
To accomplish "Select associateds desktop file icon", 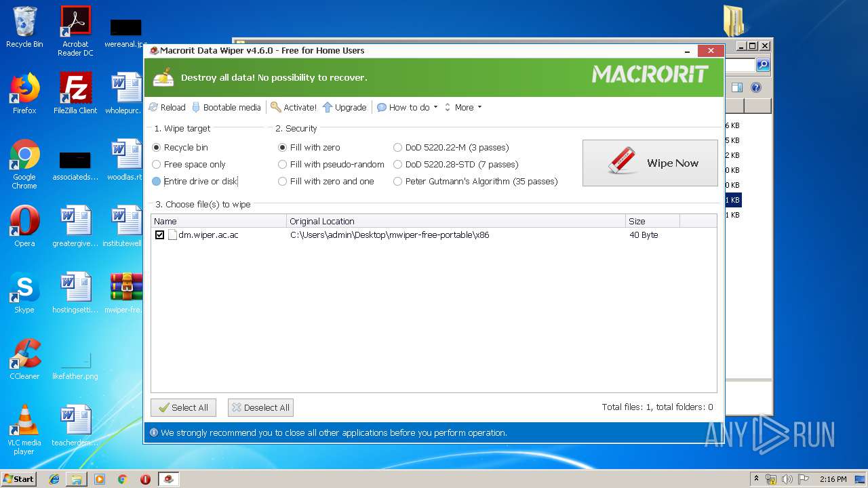I will click(x=75, y=165).
